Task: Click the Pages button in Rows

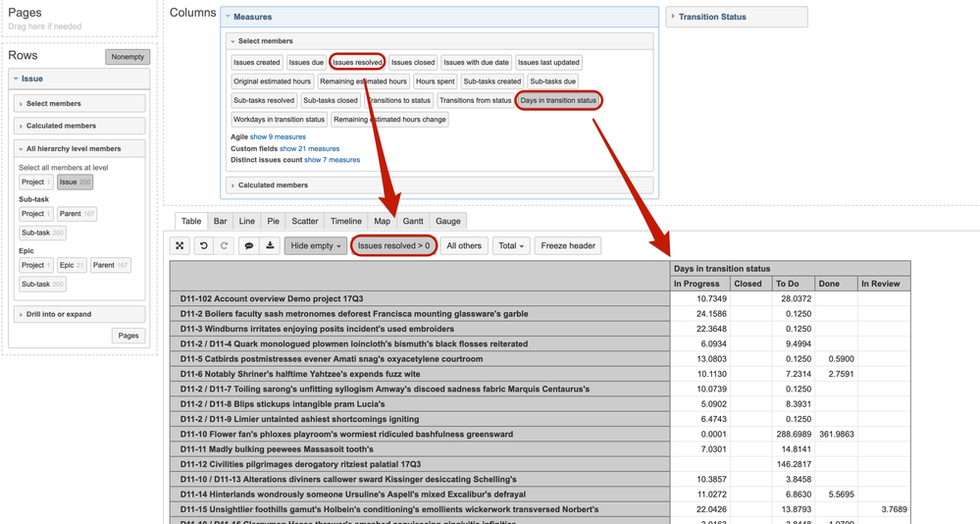Action: (129, 336)
